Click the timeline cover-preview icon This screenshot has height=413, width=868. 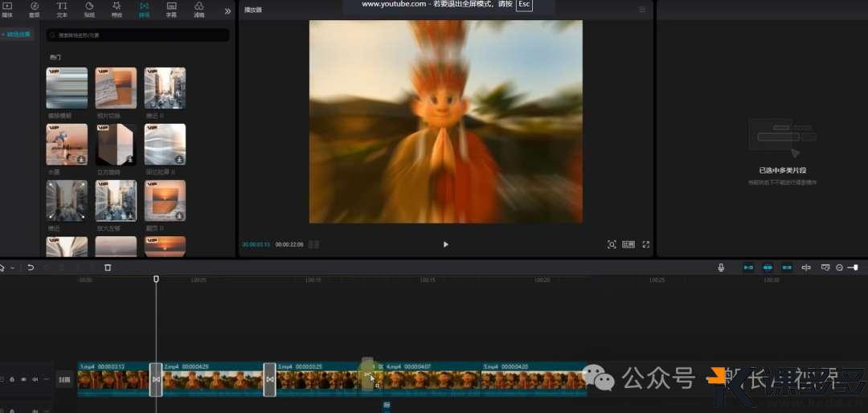[825, 268]
